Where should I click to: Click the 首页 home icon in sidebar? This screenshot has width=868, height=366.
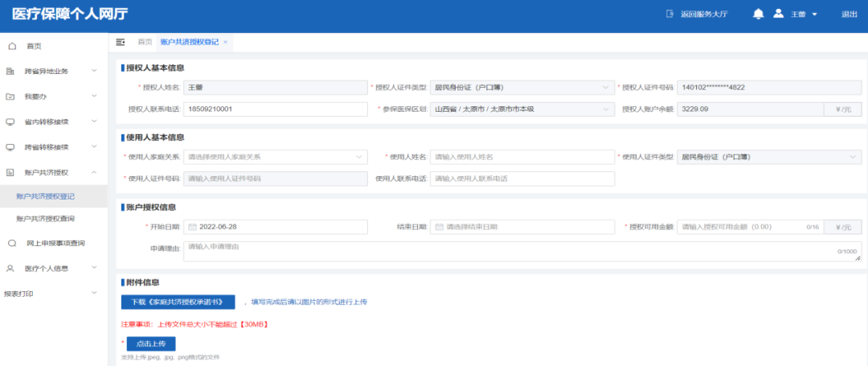[x=11, y=46]
